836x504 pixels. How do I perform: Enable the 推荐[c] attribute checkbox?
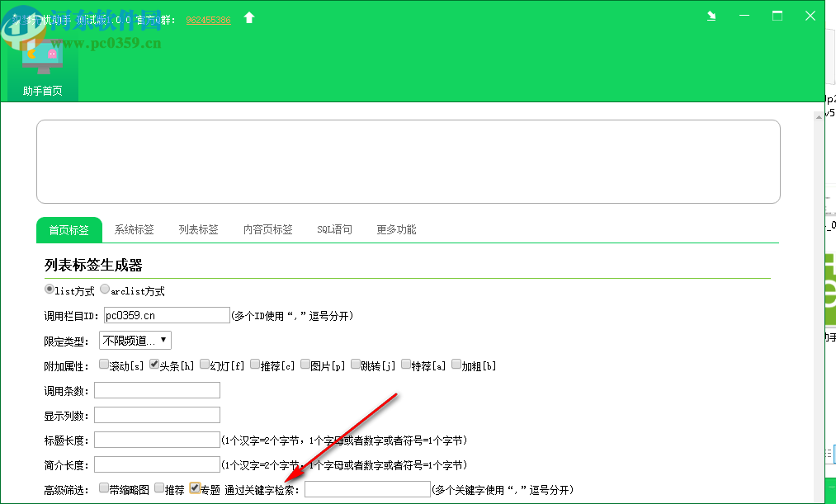click(x=255, y=365)
